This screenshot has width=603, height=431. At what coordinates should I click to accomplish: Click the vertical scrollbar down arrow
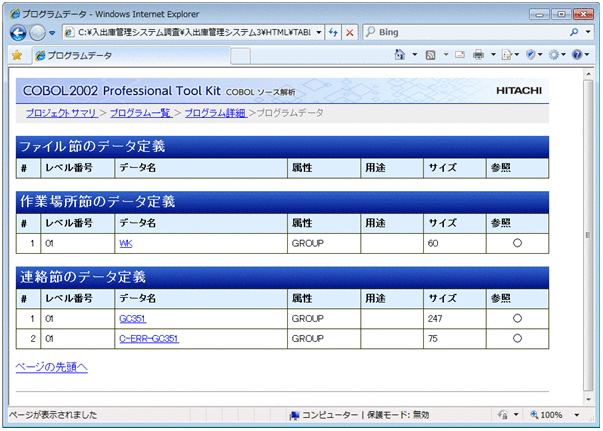point(588,399)
